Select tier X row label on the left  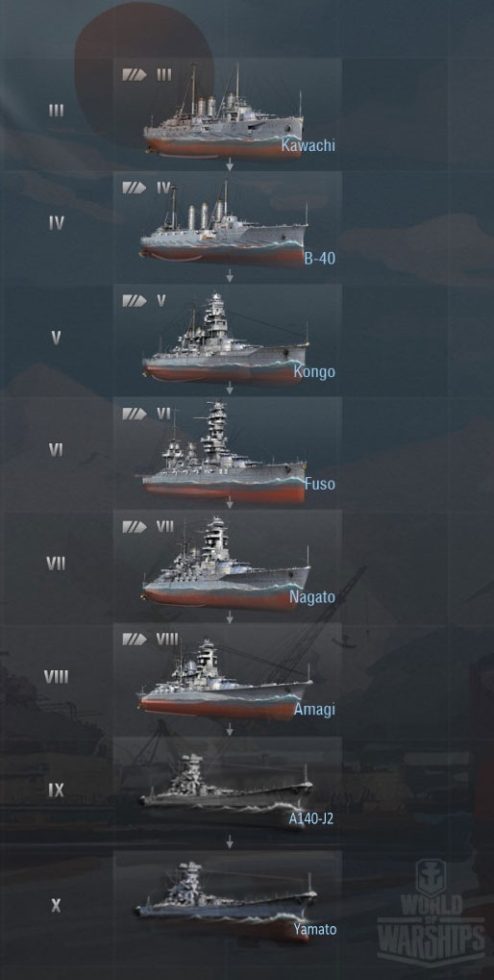click(x=56, y=905)
